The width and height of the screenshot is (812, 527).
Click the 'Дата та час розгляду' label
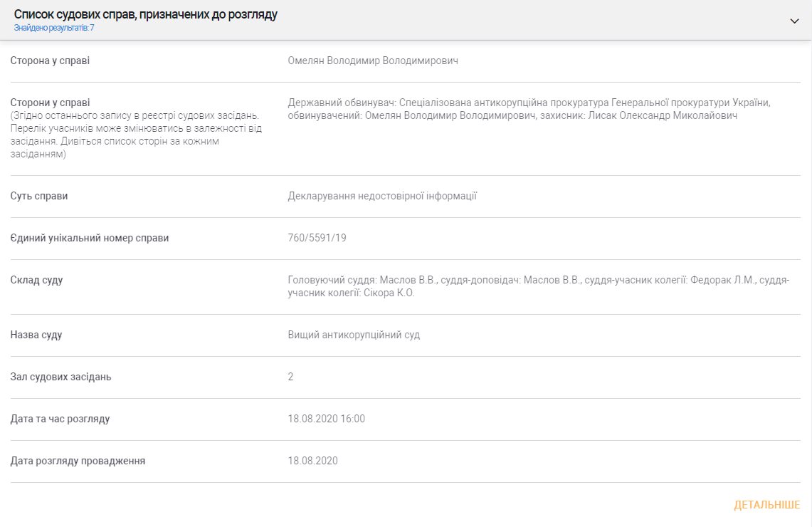60,419
